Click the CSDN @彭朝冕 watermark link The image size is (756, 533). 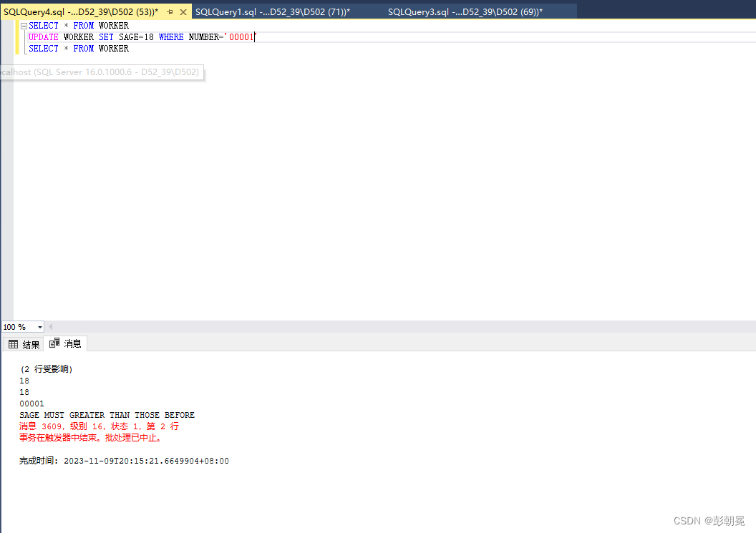pos(711,520)
